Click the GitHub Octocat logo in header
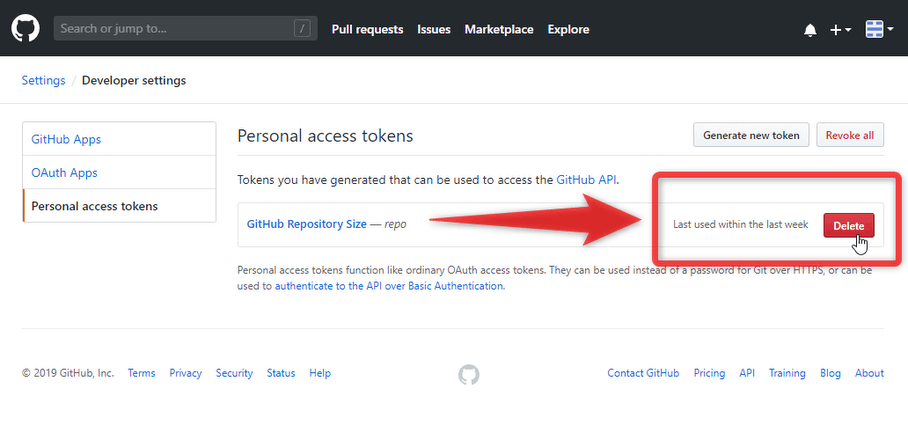The height and width of the screenshot is (440, 908). pos(25,28)
